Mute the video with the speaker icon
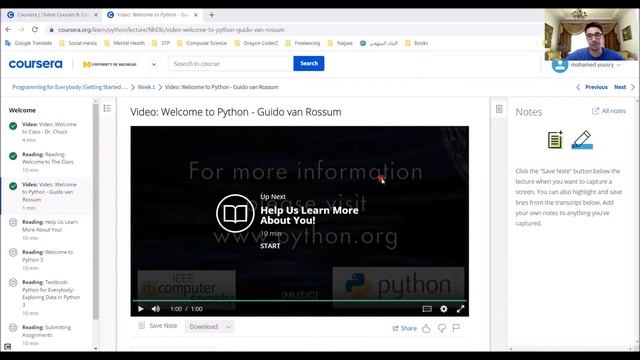This screenshot has width=640, height=360. [156, 309]
